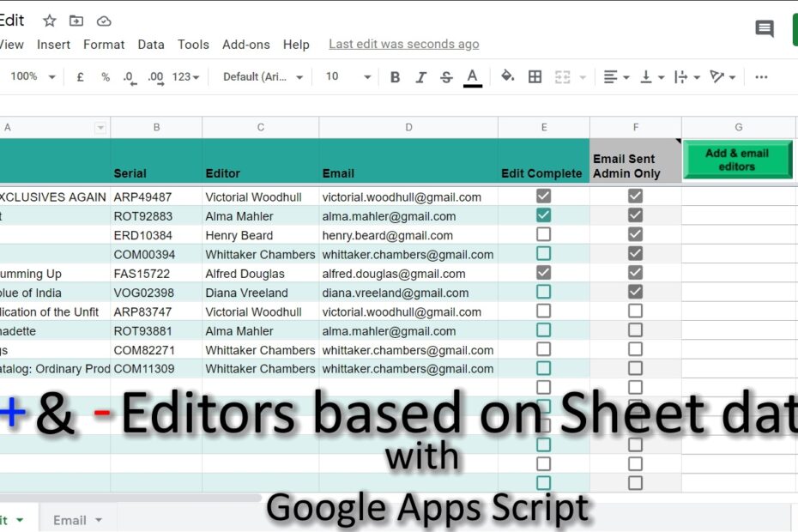This screenshot has width=798, height=532.
Task: Format as percent with the % icon
Action: pos(106,77)
